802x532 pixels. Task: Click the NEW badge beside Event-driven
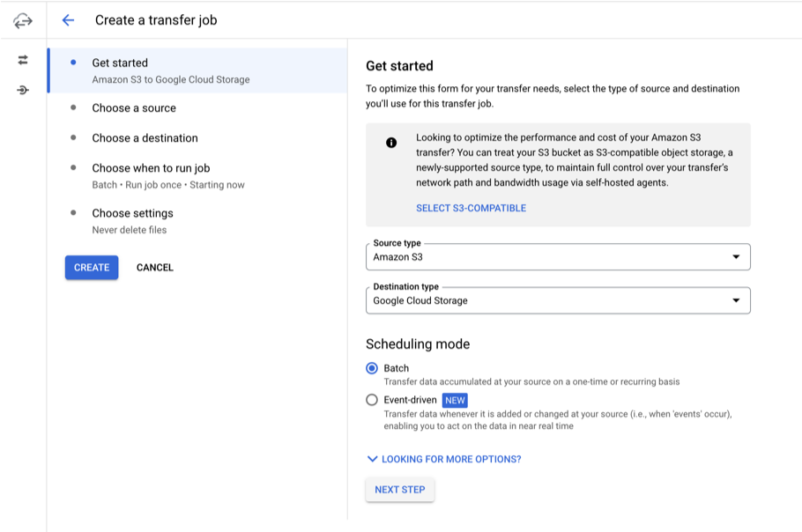455,400
